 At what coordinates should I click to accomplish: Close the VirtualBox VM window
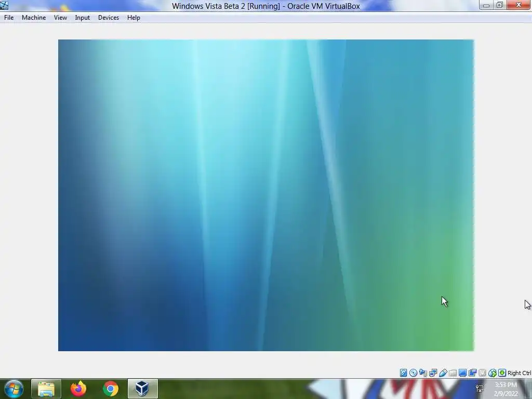pos(519,5)
